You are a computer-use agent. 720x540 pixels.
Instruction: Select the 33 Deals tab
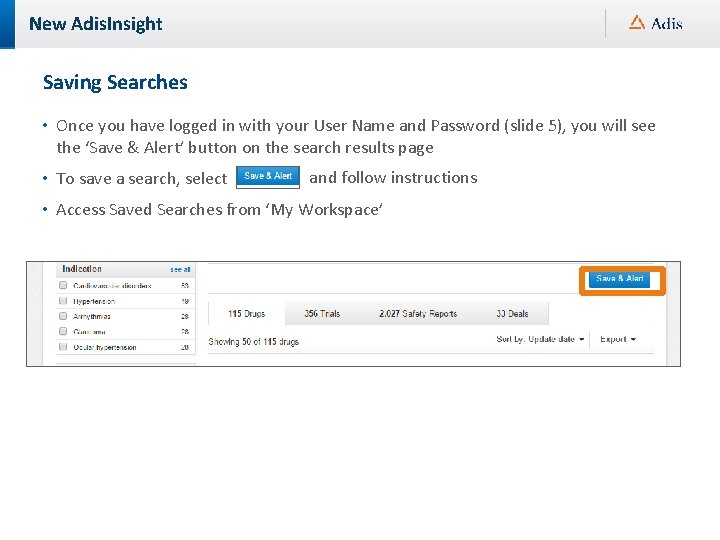click(514, 314)
